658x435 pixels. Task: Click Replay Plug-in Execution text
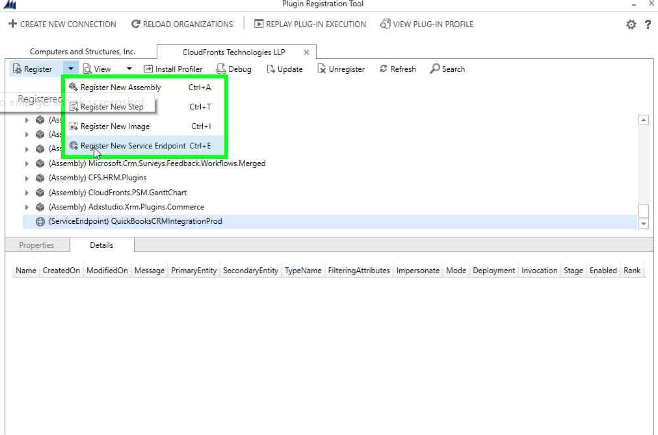[316, 24]
